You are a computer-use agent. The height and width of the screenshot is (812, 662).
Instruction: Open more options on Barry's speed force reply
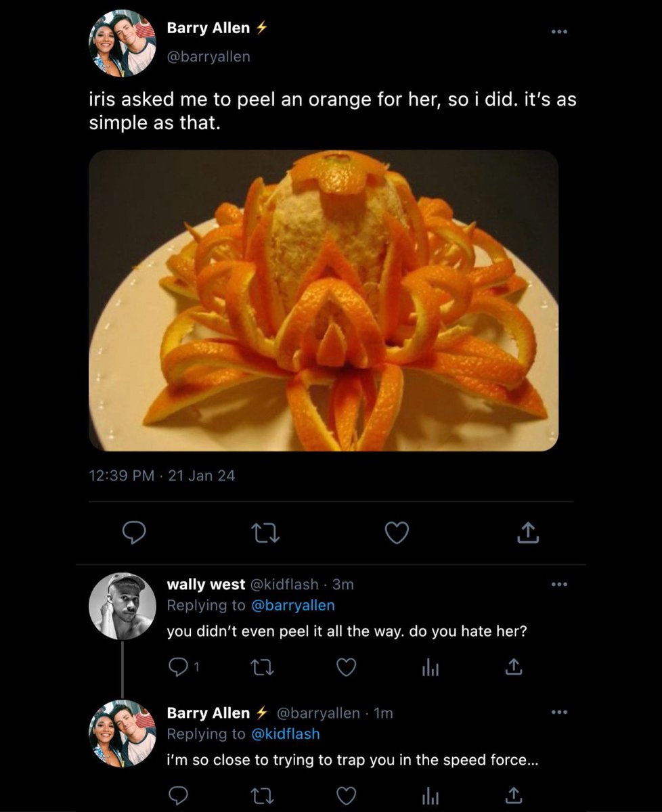coord(558,713)
